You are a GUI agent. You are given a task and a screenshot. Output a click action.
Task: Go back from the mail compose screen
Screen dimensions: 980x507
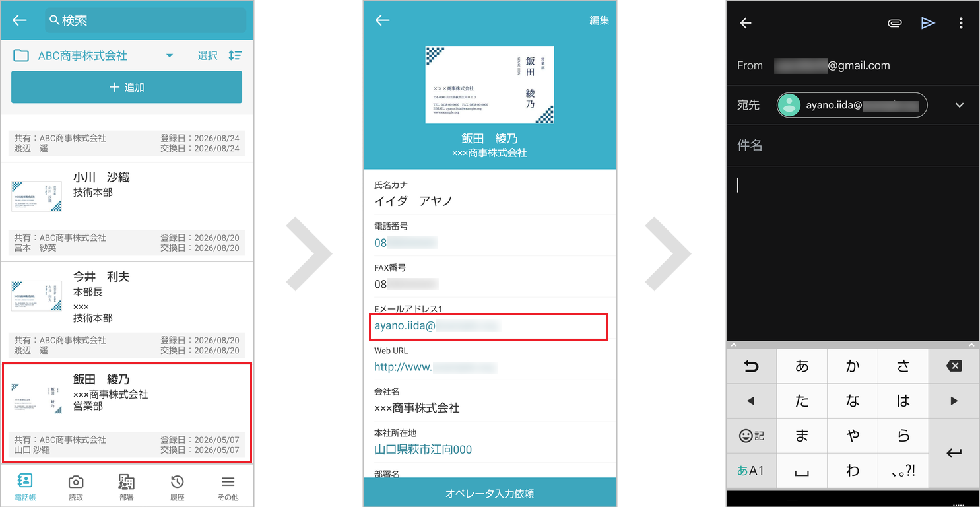[x=746, y=23]
